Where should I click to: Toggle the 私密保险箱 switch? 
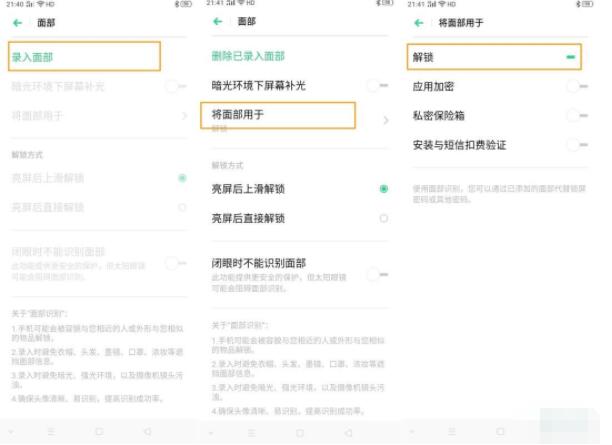click(x=577, y=116)
